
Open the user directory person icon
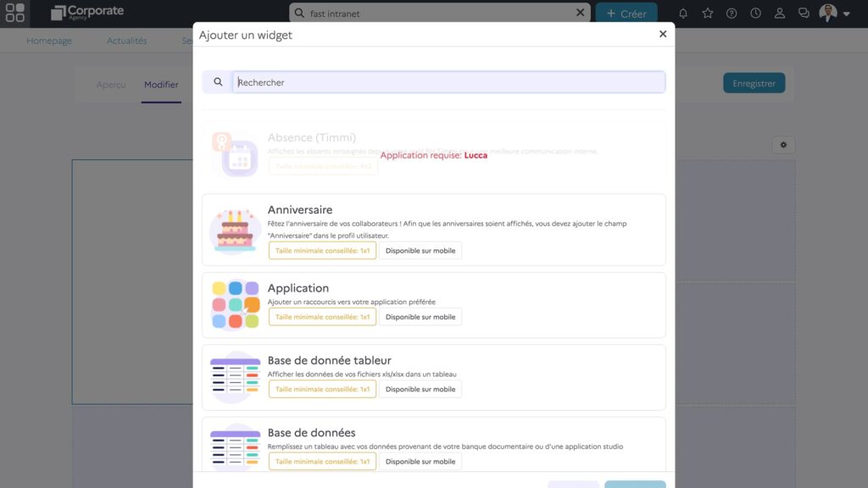point(780,14)
